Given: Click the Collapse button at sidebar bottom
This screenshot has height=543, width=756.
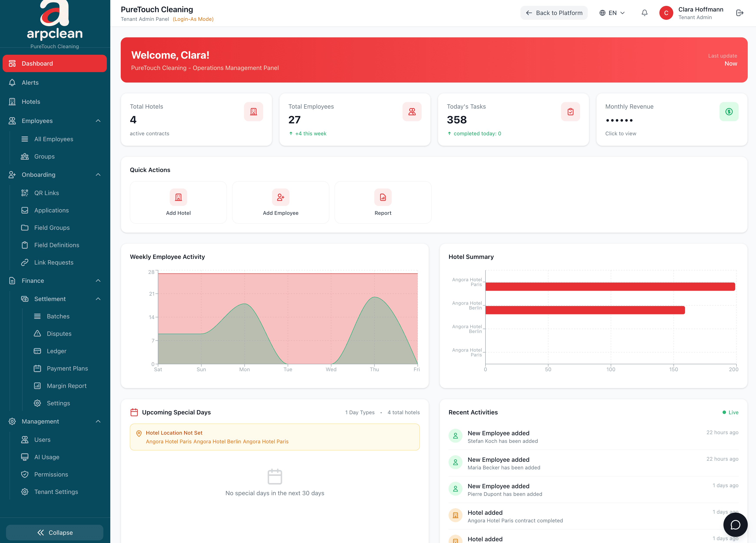Looking at the screenshot, I should pos(54,532).
